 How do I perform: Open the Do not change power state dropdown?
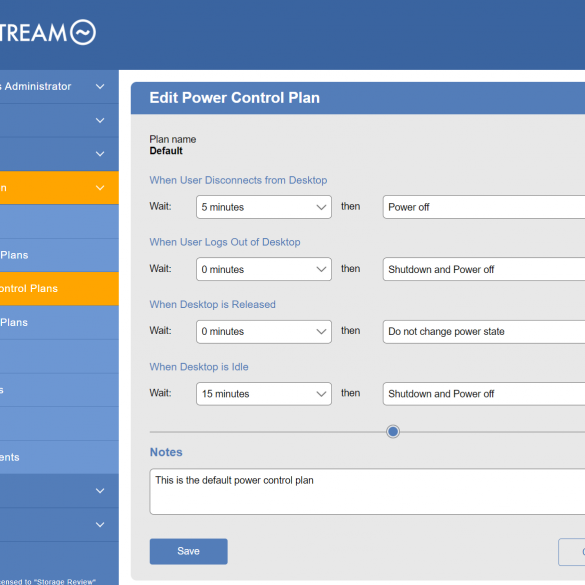pyautogui.click(x=484, y=332)
